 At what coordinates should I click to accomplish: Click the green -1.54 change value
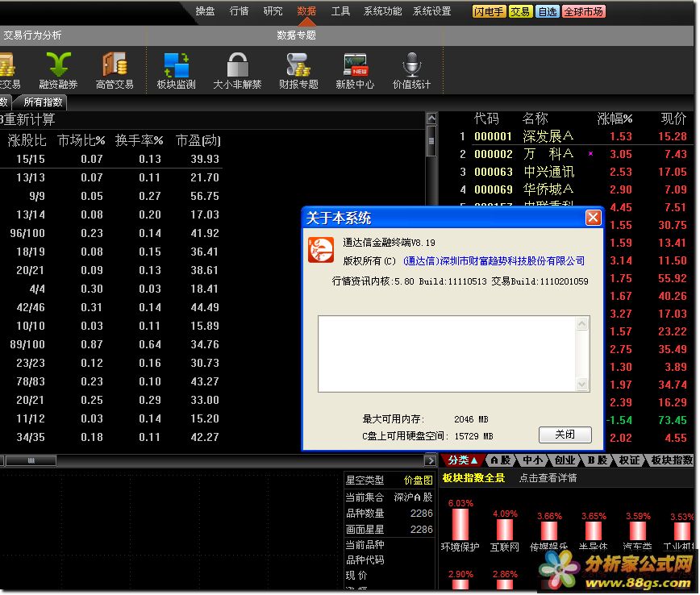coord(619,420)
